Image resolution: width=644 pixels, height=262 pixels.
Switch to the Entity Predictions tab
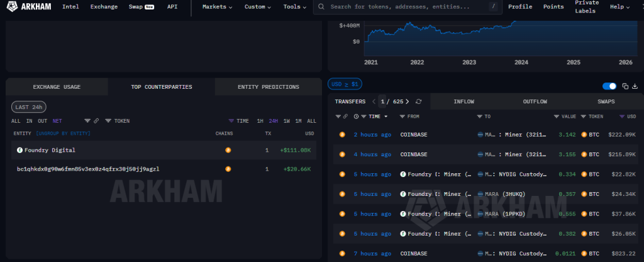coord(268,87)
